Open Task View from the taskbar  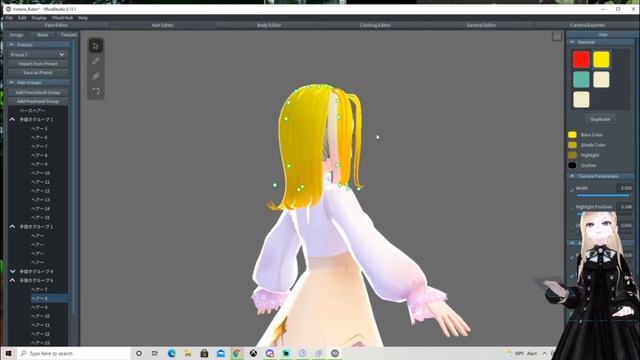click(x=155, y=353)
